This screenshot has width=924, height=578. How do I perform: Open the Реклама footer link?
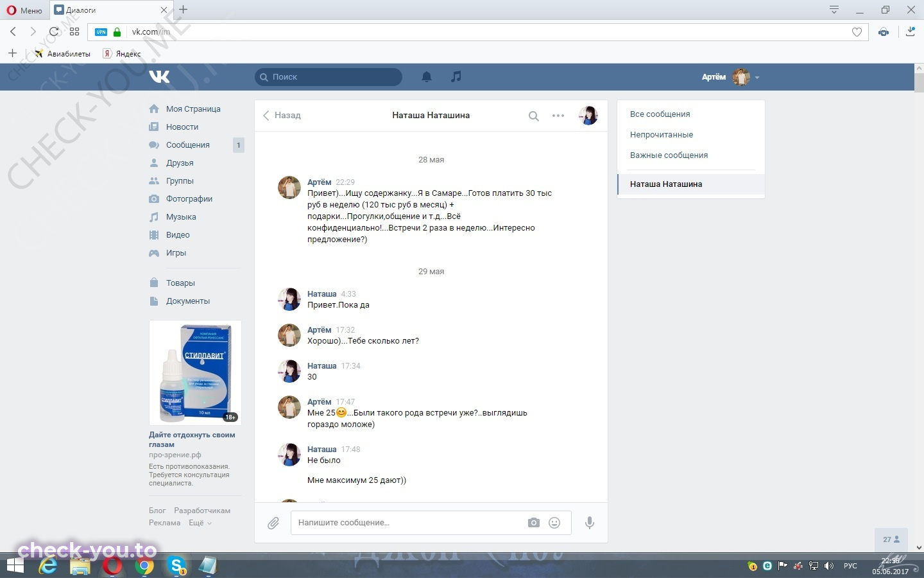click(x=164, y=523)
